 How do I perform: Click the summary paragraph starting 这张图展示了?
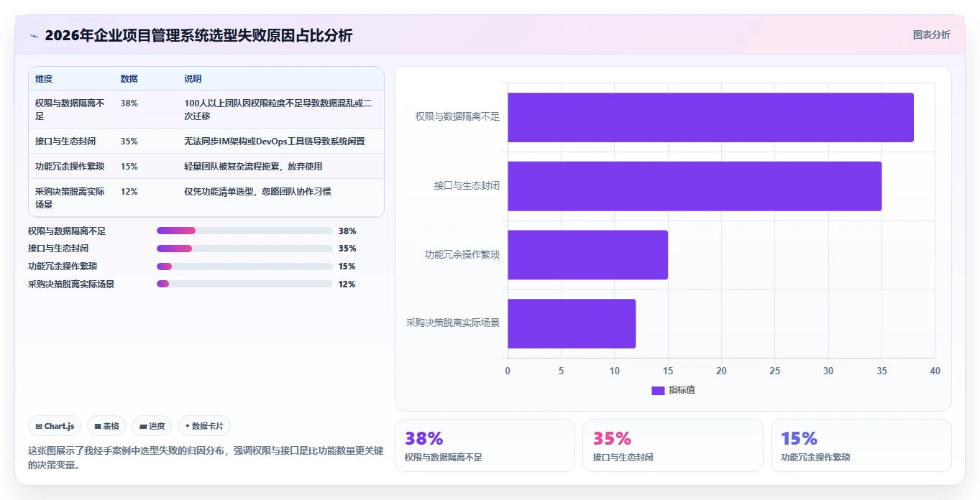click(x=206, y=458)
